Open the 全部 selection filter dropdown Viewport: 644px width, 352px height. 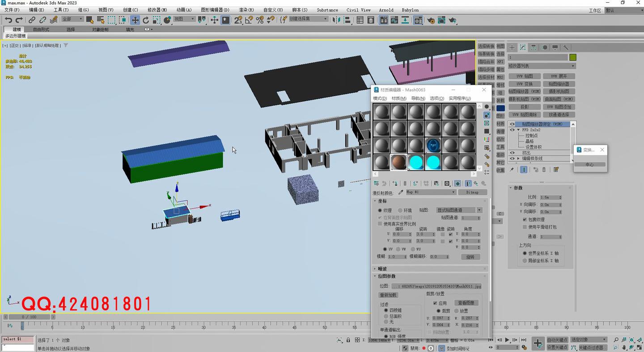tap(72, 19)
